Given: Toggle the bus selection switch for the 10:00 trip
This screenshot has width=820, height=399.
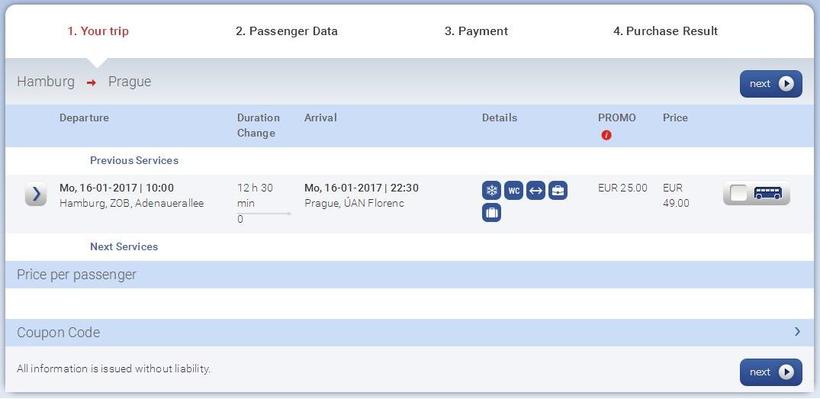Looking at the screenshot, I should (756, 193).
